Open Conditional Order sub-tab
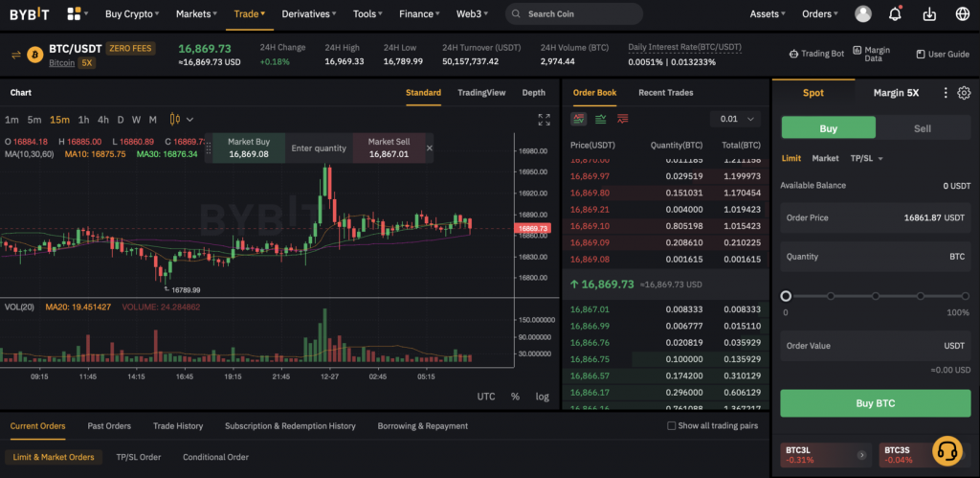980x478 pixels. coord(215,457)
